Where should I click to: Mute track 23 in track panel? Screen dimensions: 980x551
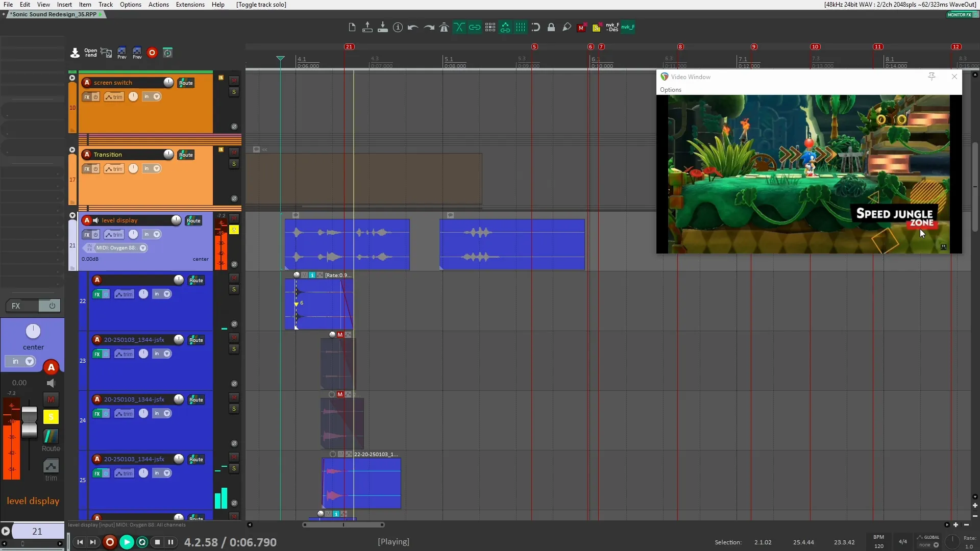(x=234, y=338)
